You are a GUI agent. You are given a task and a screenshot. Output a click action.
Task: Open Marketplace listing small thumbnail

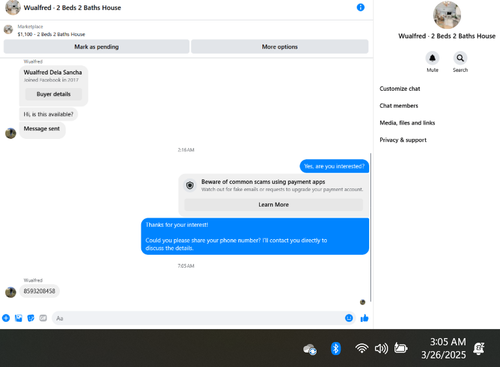[8, 30]
